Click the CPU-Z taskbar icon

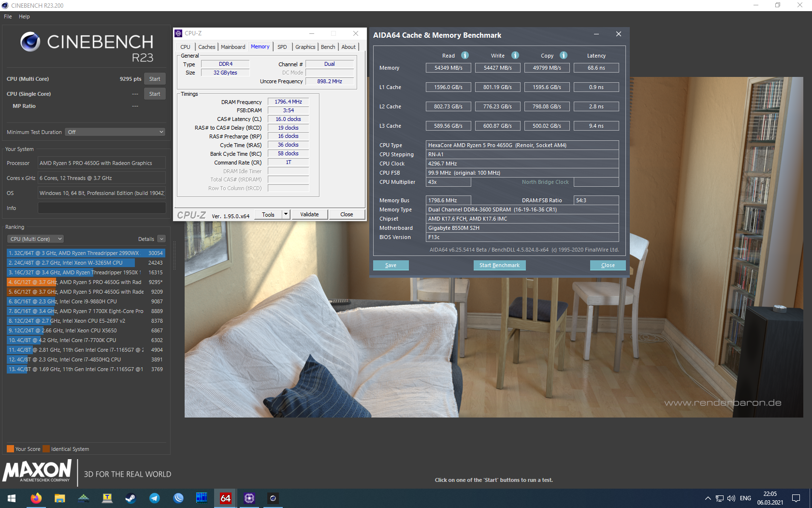(249, 498)
